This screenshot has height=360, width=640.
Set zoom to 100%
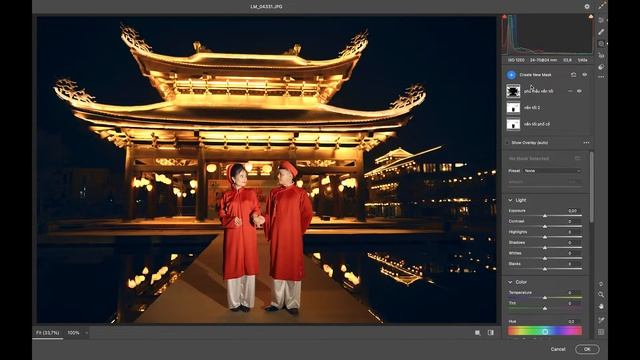pyautogui.click(x=73, y=333)
